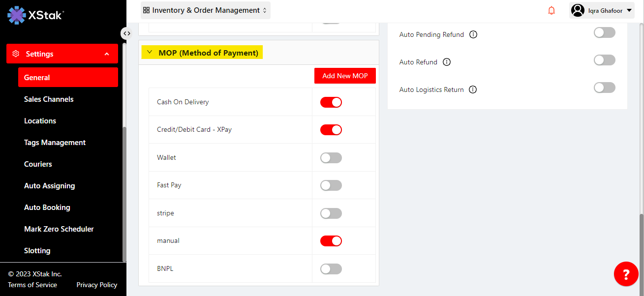
Task: Click the red help question mark button
Action: [626, 274]
